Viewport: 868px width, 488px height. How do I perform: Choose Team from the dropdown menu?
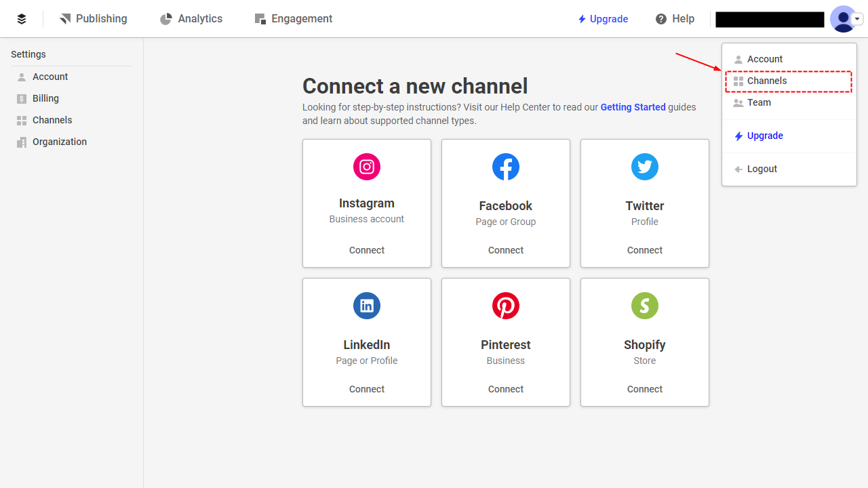pos(789,102)
